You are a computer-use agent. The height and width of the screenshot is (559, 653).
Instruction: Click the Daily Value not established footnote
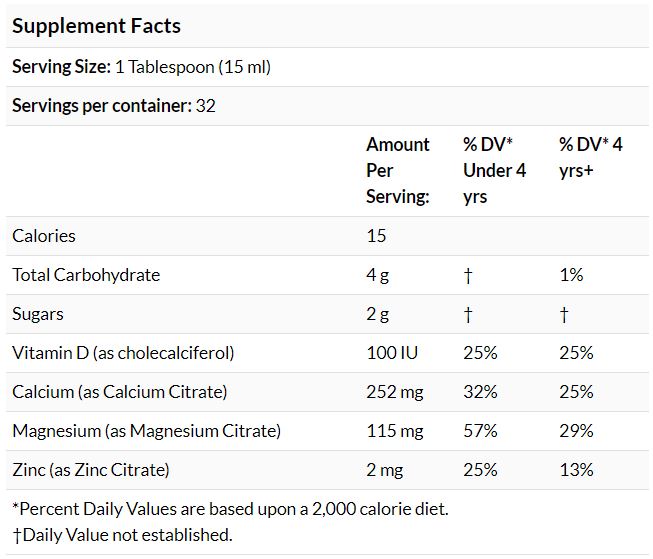122,535
